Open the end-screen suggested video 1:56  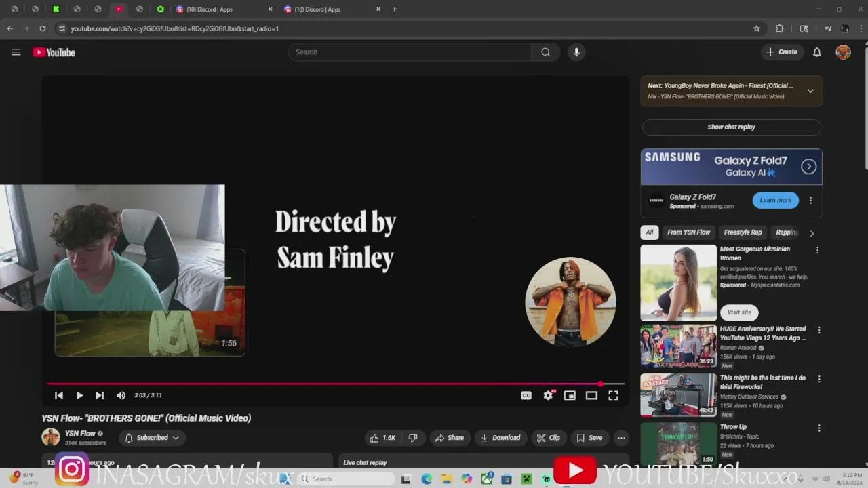149,302
